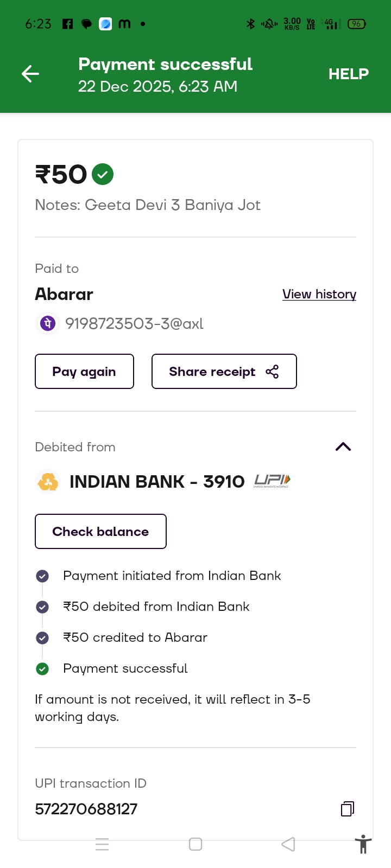The height and width of the screenshot is (868, 391).
Task: Tap the UPI transaction ID number
Action: tap(86, 809)
